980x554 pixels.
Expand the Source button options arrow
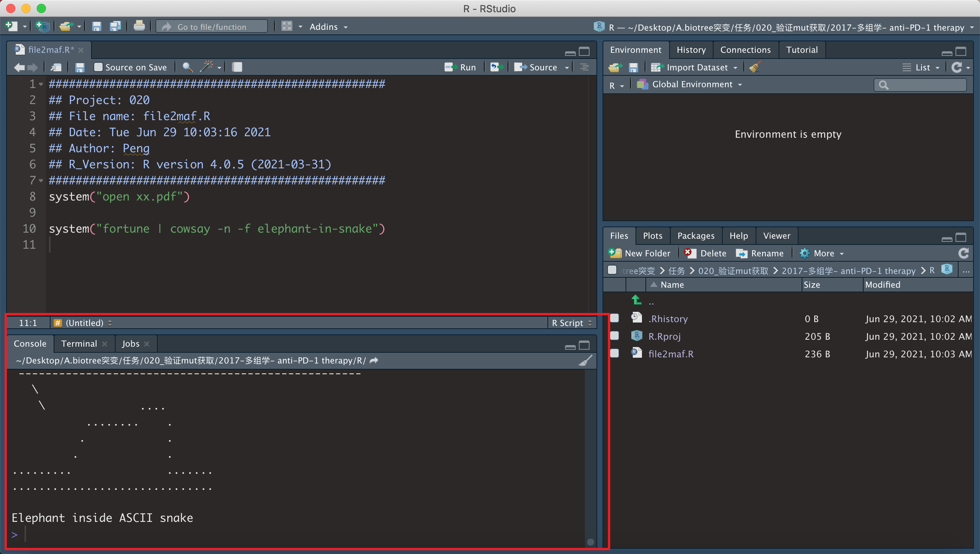[x=567, y=68]
